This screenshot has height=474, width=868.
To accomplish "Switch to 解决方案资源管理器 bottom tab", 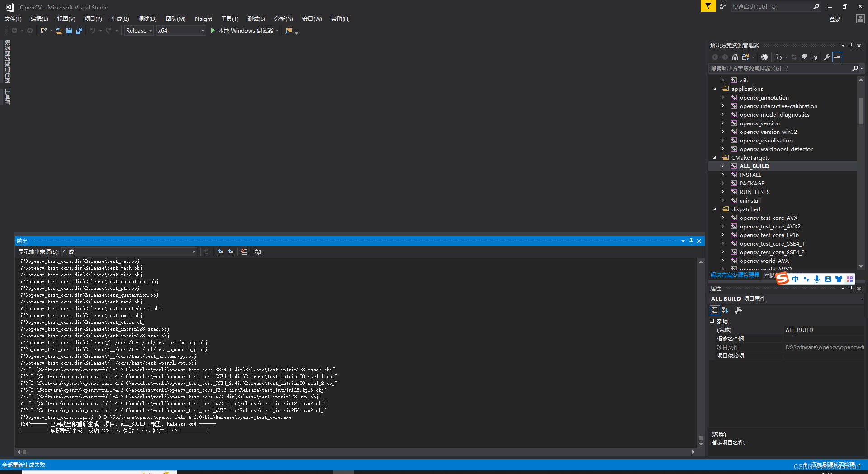I will click(x=735, y=275).
